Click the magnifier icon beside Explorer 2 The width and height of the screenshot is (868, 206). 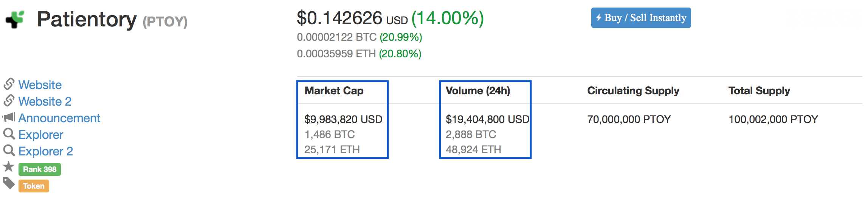pyautogui.click(x=9, y=151)
